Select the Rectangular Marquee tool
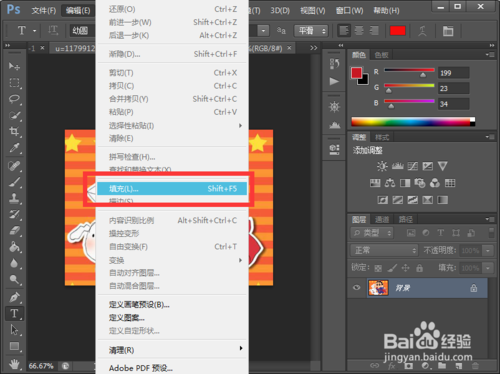The width and height of the screenshot is (500, 374). point(14,82)
